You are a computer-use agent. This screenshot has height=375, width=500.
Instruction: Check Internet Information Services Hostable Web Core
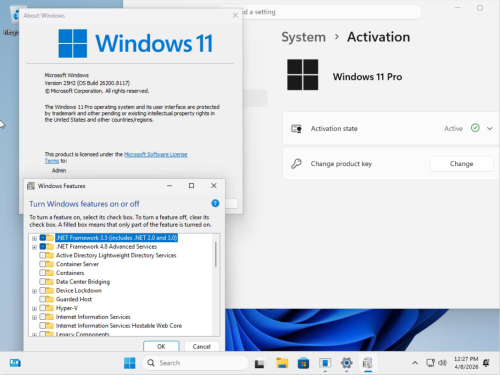click(43, 326)
